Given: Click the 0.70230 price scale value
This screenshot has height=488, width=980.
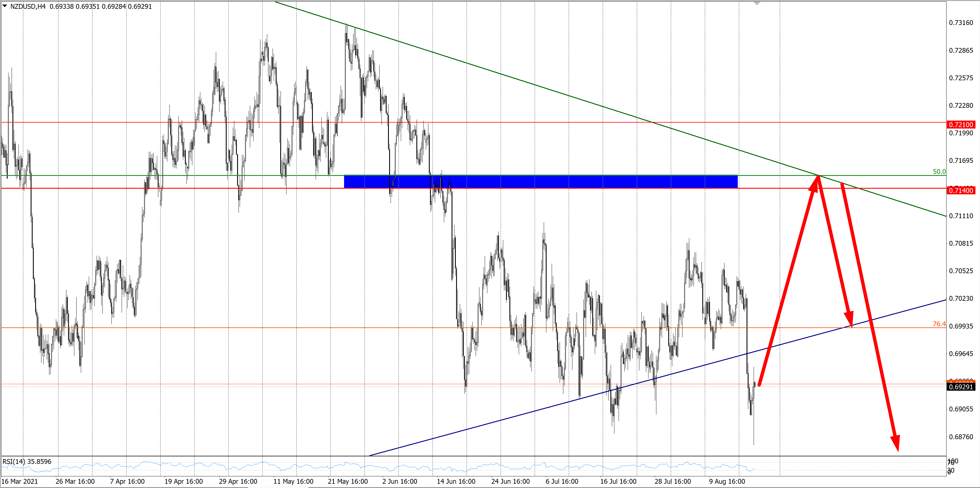Looking at the screenshot, I should point(961,298).
